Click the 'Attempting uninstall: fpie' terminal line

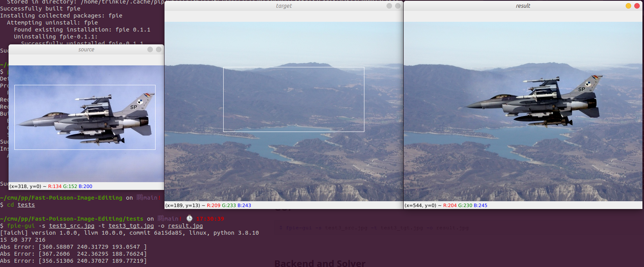click(x=52, y=23)
